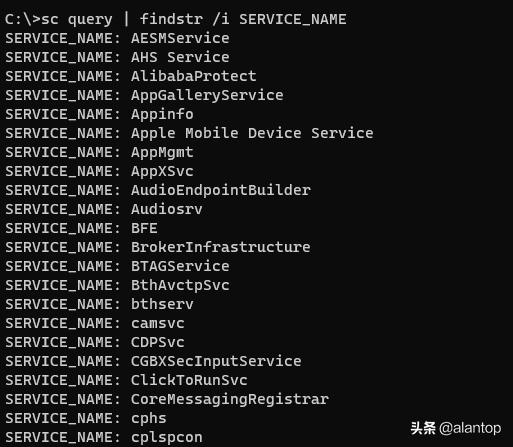Select the Appinfo service entry

162,114
